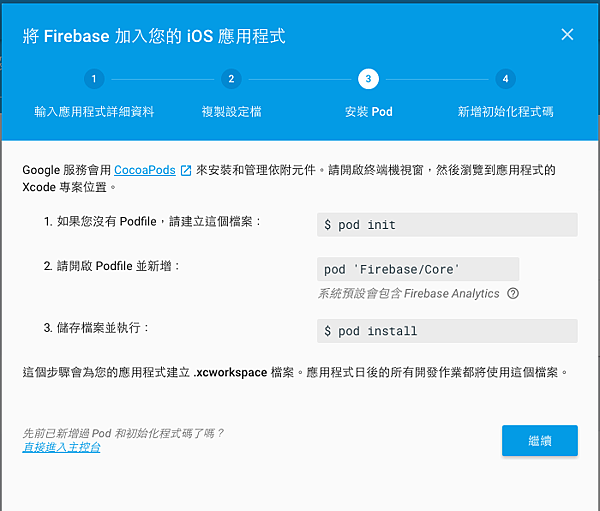Open the CocoaPods hyperlink
This screenshot has height=511, width=600.
pyautogui.click(x=144, y=171)
